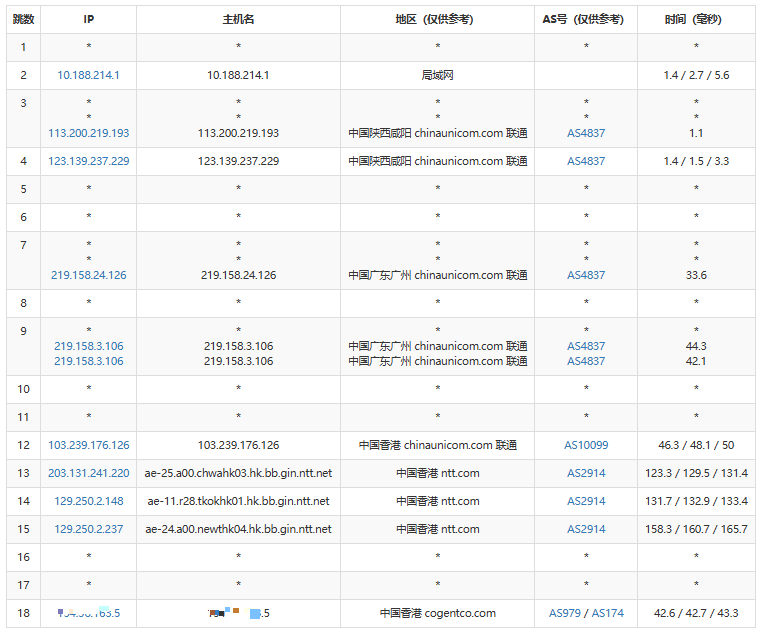Open the 129.250.2.237 IP link
Screen dimensions: 762x632
(88, 529)
